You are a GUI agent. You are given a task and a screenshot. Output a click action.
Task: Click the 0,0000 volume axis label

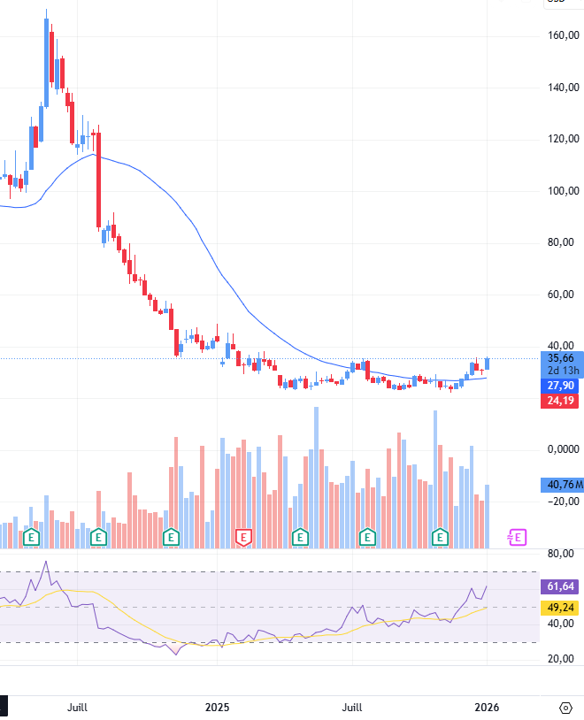pos(563,449)
